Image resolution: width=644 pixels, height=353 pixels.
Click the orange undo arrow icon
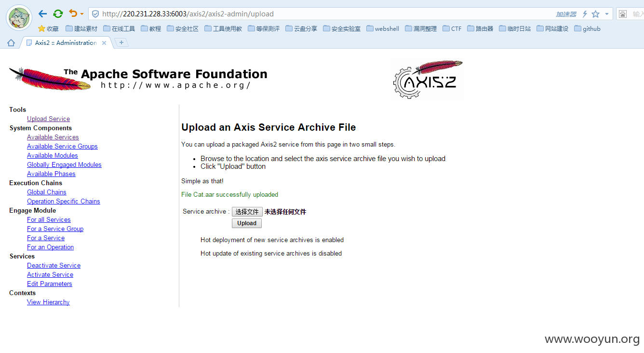[x=73, y=14]
